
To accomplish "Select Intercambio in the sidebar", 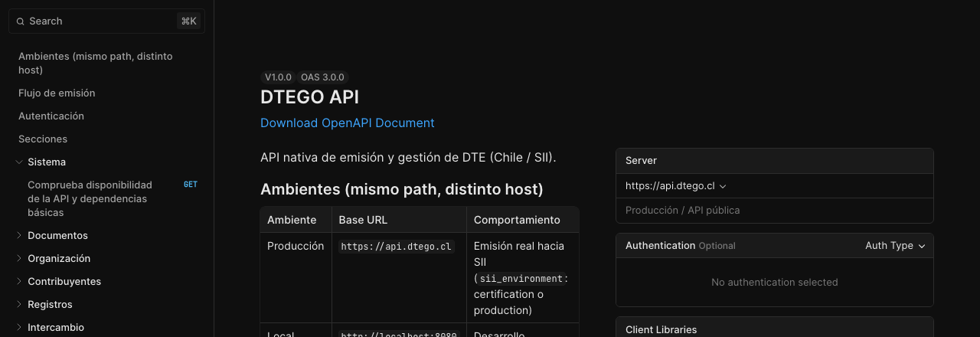I will (x=56, y=327).
